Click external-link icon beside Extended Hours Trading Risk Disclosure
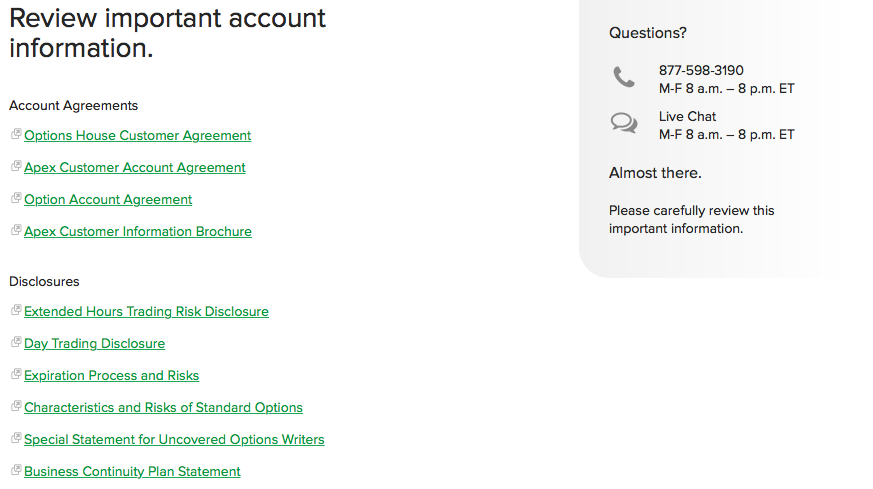The height and width of the screenshot is (489, 873). [16, 310]
